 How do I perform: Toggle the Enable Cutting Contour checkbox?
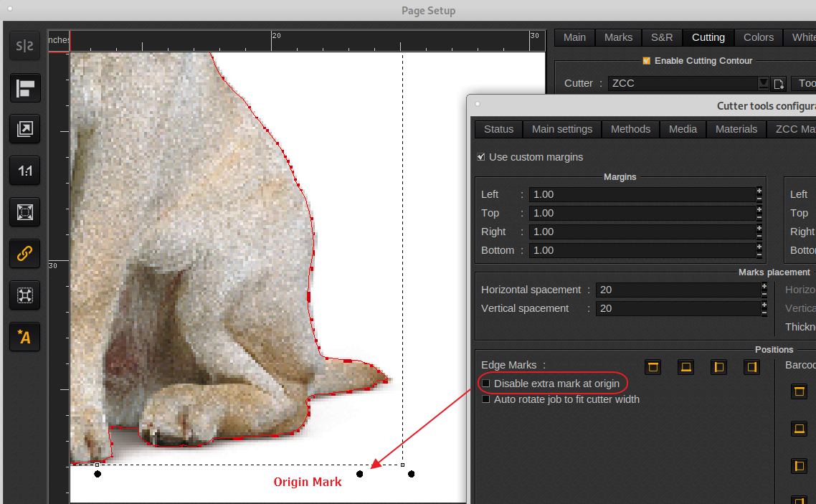tap(646, 61)
